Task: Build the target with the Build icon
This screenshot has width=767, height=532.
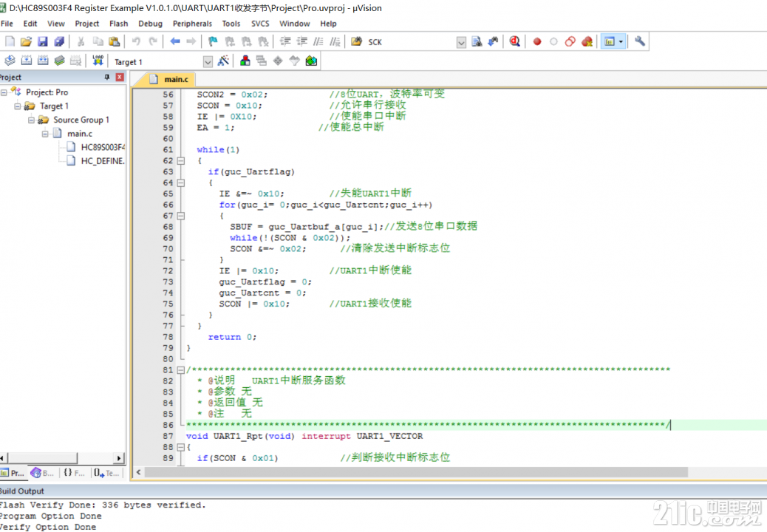Action: click(x=27, y=61)
